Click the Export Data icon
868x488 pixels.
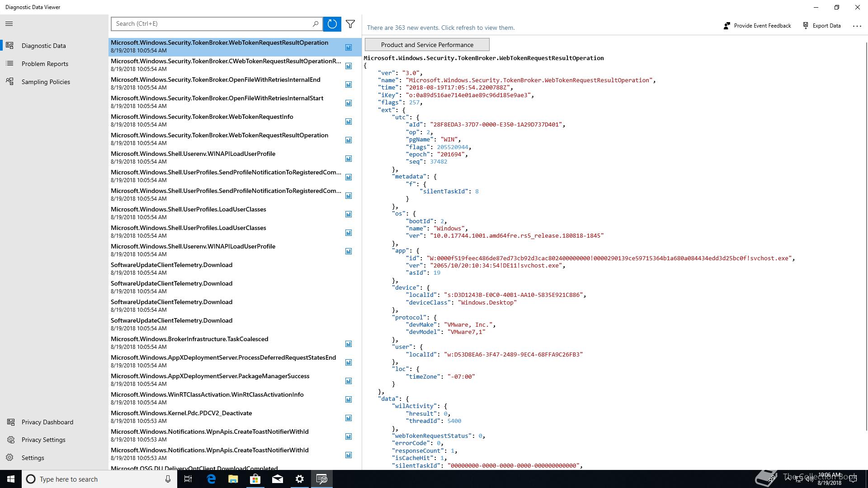(806, 26)
